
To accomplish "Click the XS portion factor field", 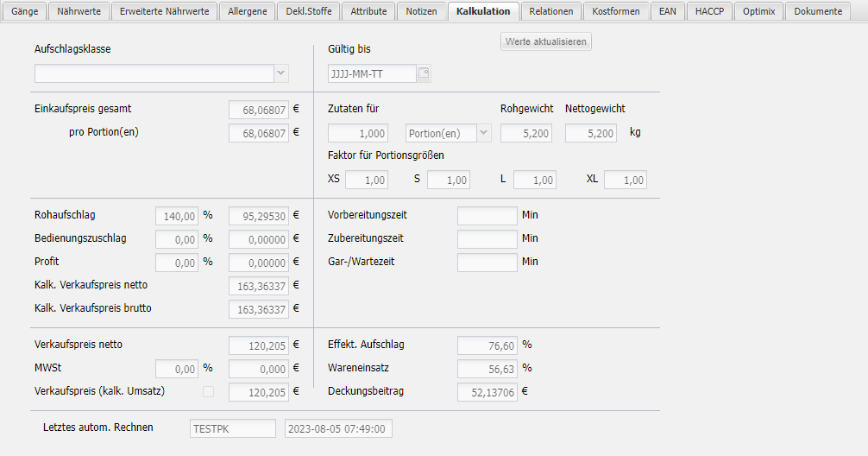I will coord(366,180).
